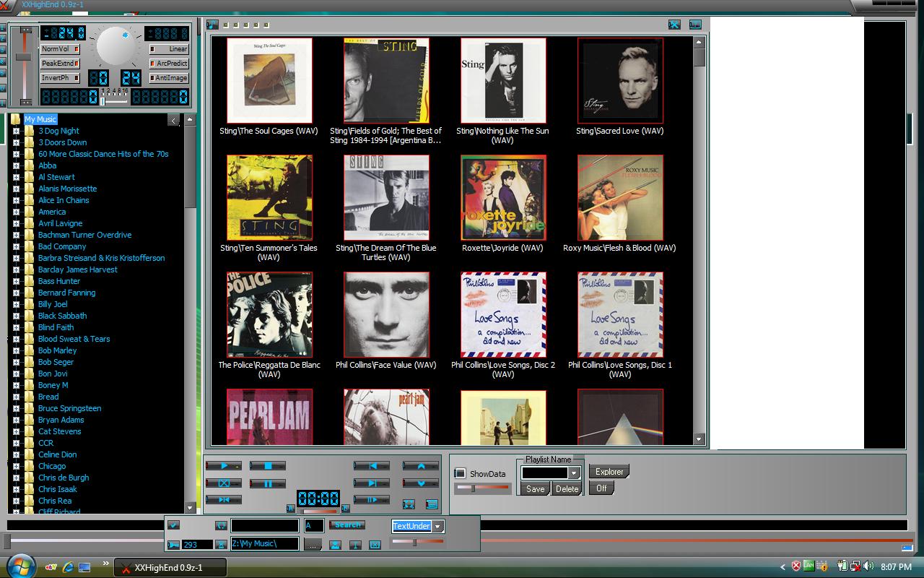This screenshot has height=578, width=924.
Task: Click the crossed-box unload button under Play
Action: pos(224,483)
